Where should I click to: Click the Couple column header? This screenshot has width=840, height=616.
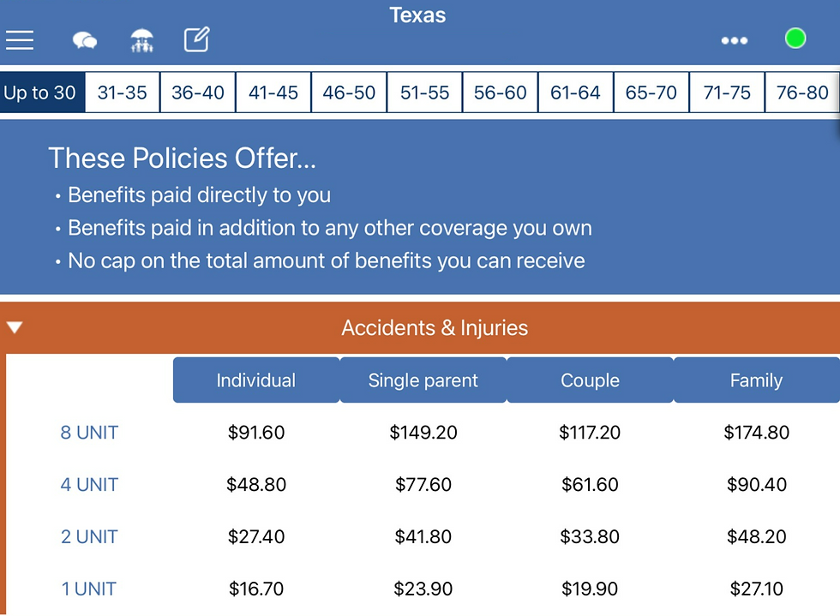tap(590, 380)
